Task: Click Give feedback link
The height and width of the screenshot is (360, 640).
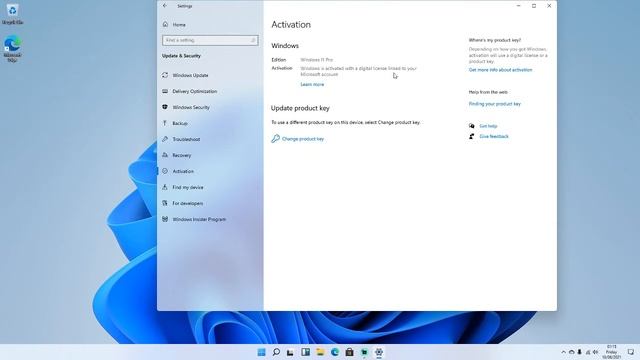Action: coord(494,136)
